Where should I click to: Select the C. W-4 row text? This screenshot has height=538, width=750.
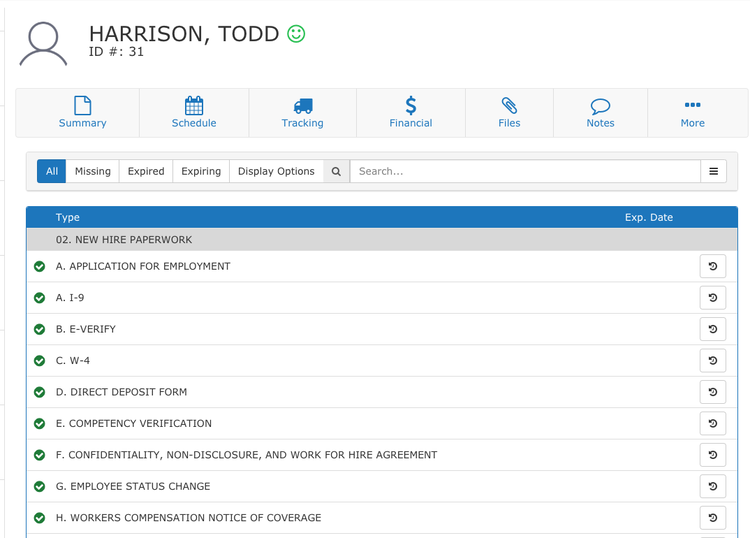pyautogui.click(x=73, y=361)
